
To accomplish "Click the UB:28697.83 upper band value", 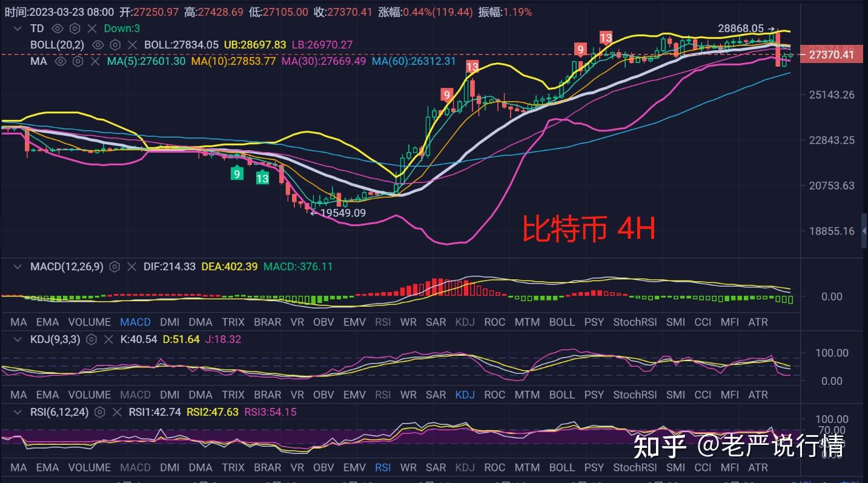I will (255, 45).
